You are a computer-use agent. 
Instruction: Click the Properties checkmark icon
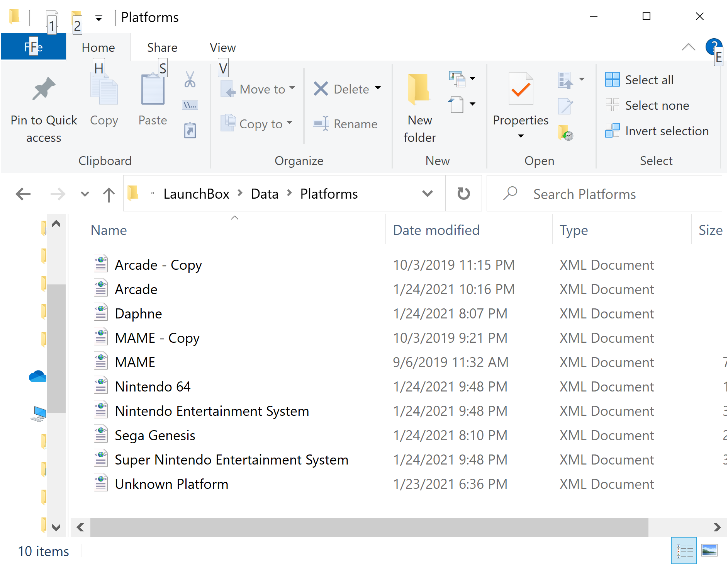point(520,89)
